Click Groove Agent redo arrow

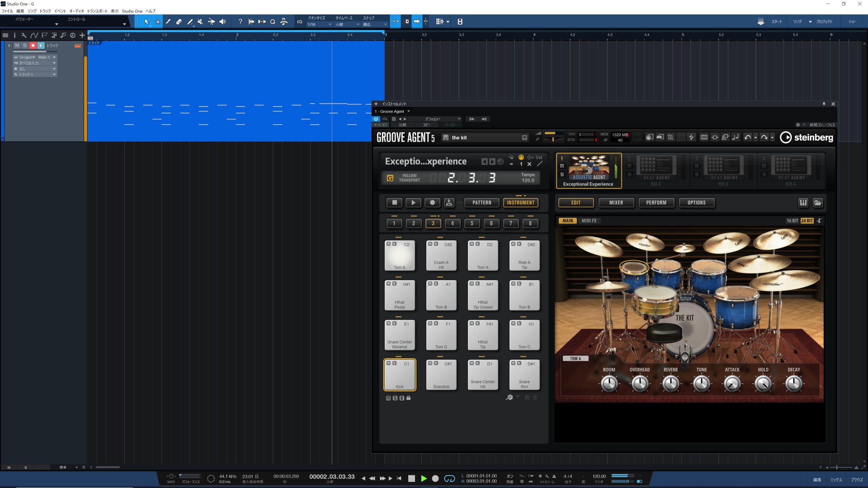(x=764, y=137)
